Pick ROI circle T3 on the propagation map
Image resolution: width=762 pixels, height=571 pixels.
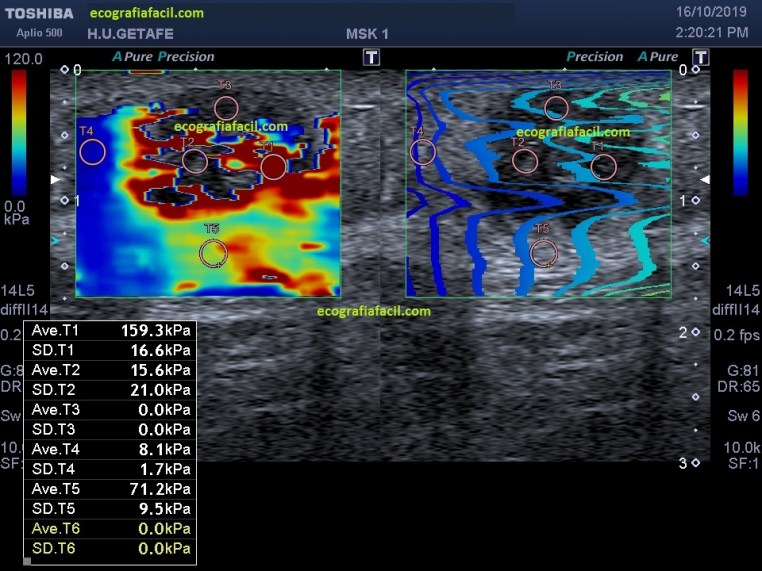point(556,107)
